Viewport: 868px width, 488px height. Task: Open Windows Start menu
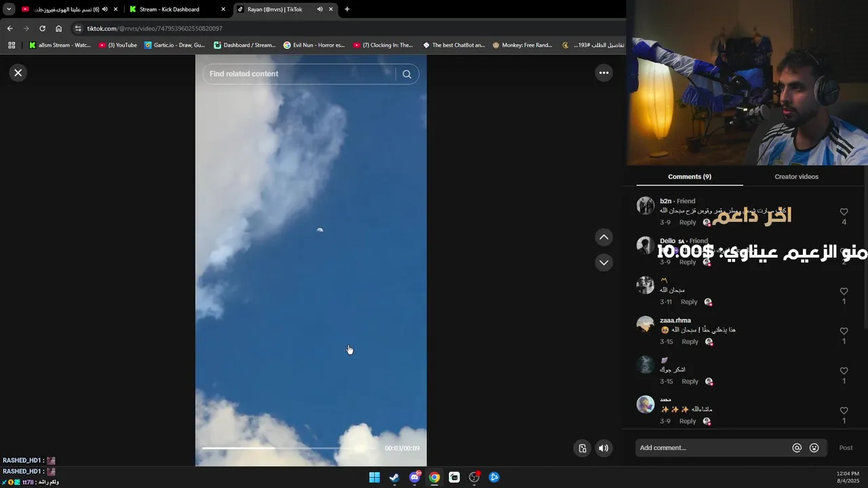click(374, 477)
